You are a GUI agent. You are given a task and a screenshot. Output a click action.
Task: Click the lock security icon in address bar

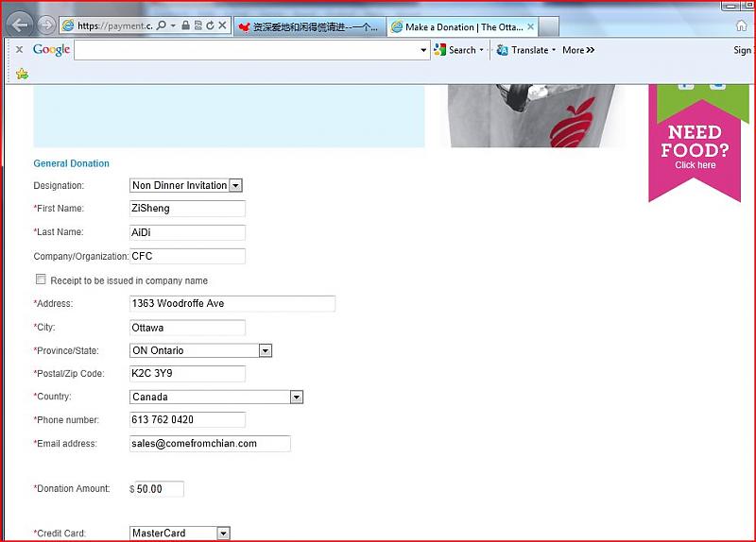coord(185,26)
